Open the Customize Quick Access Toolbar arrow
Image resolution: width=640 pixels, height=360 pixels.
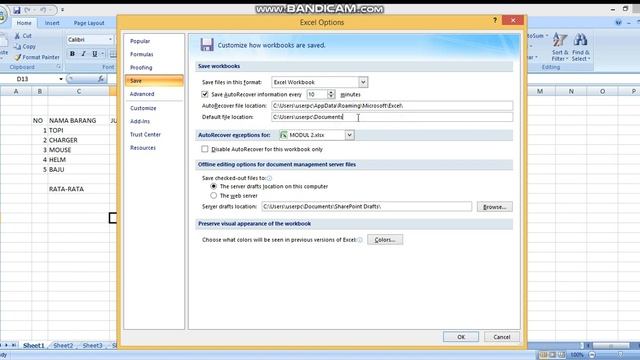click(x=62, y=10)
